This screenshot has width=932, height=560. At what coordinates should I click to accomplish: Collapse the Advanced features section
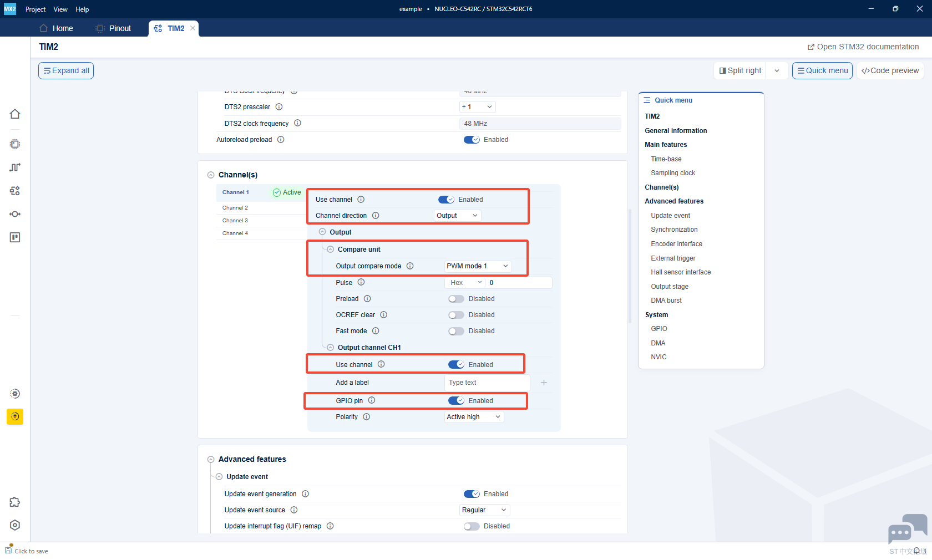(211, 460)
